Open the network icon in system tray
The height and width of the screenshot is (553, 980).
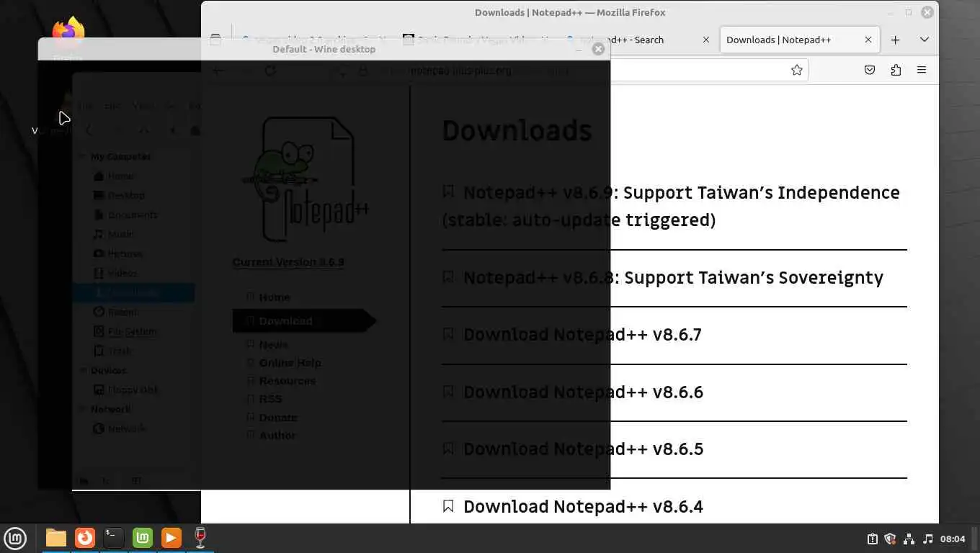[x=909, y=539]
